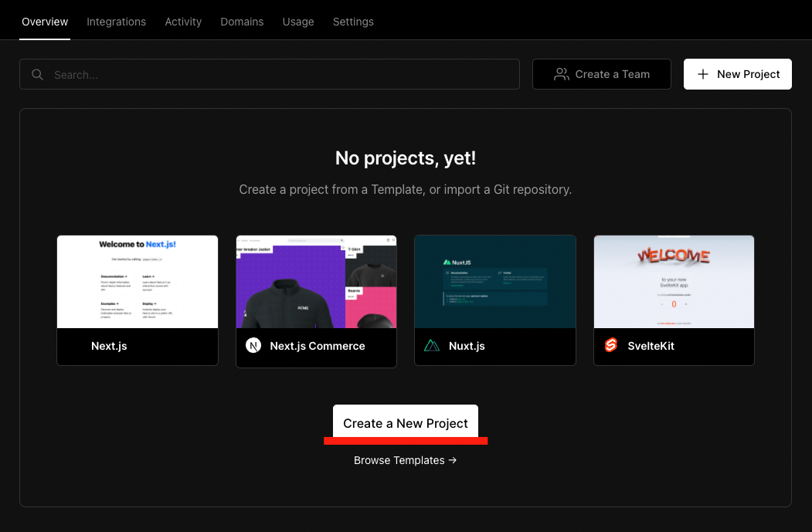
Task: Click the green Nuxt.js logo icon
Action: coord(432,346)
